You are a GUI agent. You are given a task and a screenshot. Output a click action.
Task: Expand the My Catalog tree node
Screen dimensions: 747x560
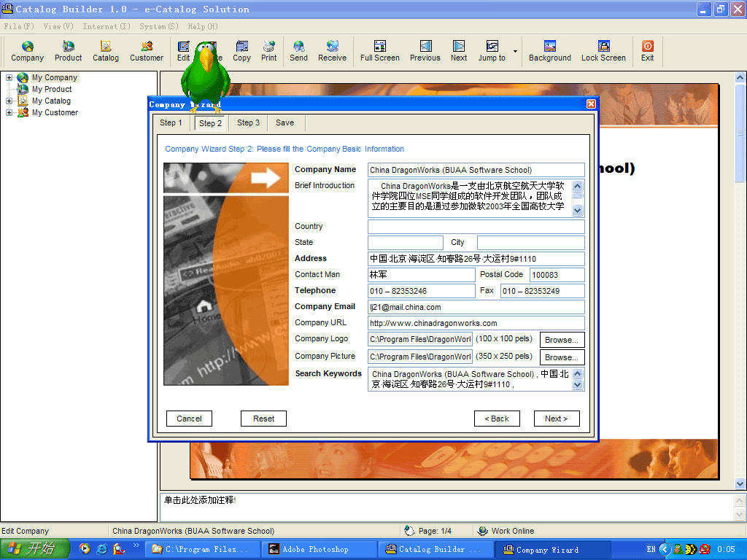9,101
